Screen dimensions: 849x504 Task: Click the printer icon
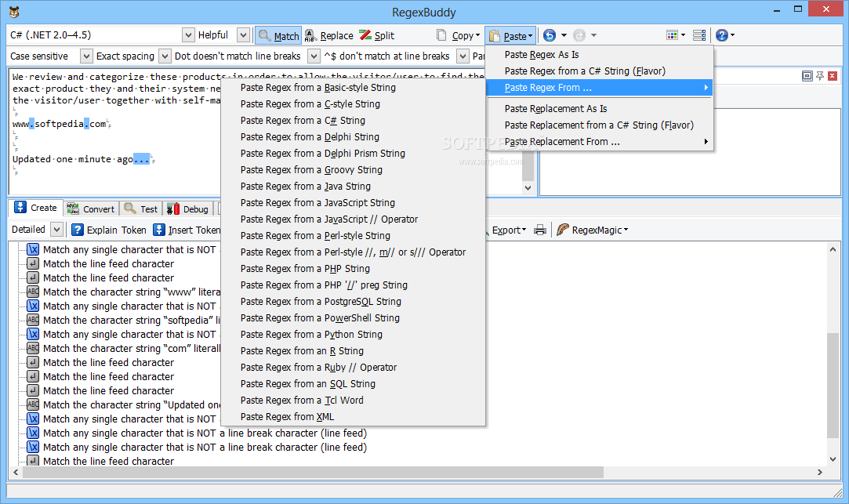pyautogui.click(x=540, y=230)
